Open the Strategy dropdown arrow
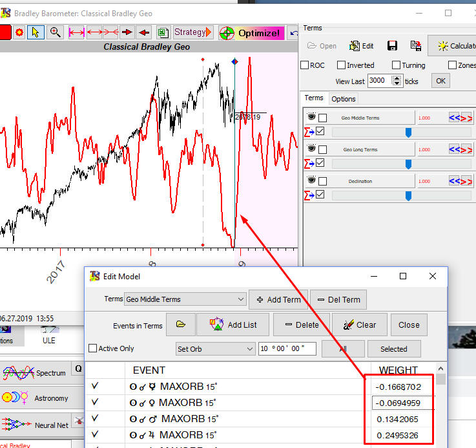476x448 pixels. click(209, 32)
